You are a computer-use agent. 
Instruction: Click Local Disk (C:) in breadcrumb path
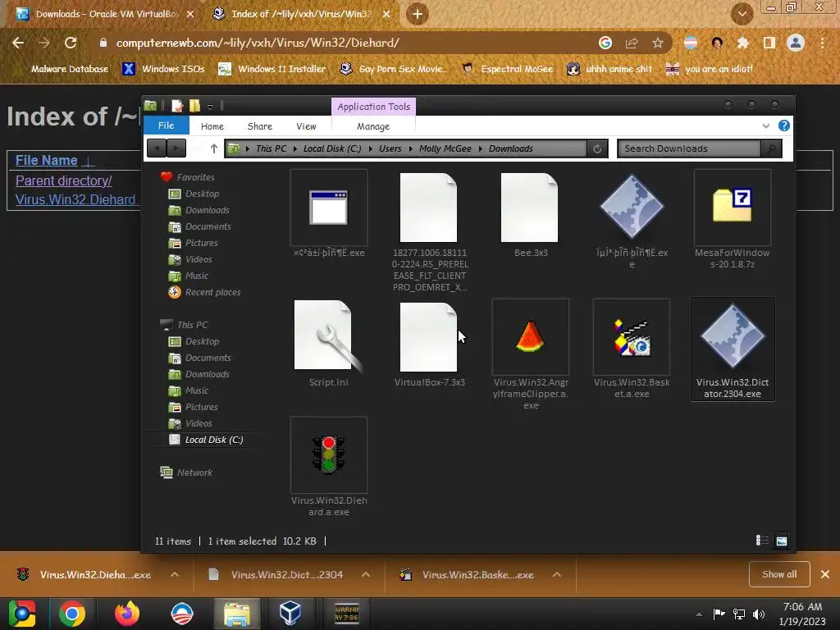click(x=332, y=149)
